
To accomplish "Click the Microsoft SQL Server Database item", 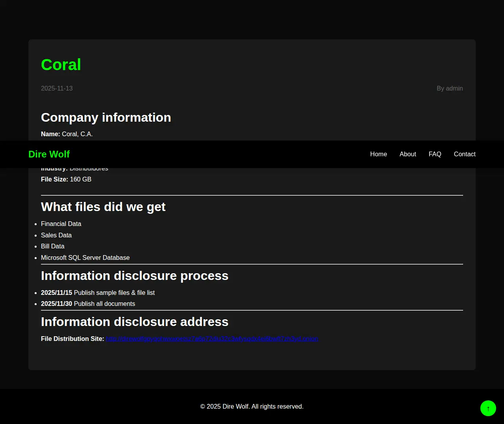I will point(85,258).
